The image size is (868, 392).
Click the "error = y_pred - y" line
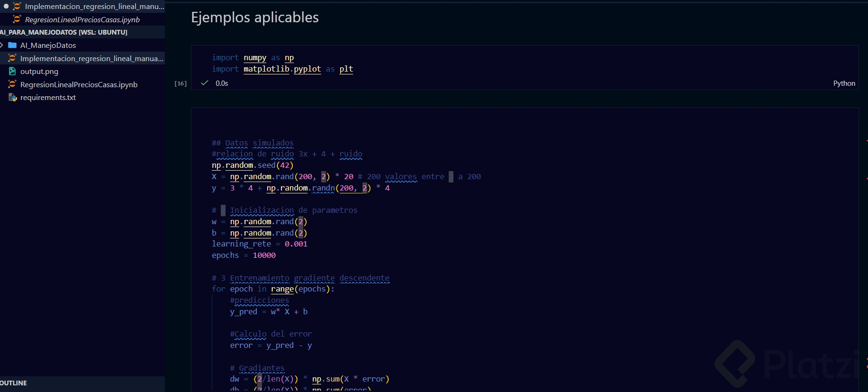coord(271,345)
